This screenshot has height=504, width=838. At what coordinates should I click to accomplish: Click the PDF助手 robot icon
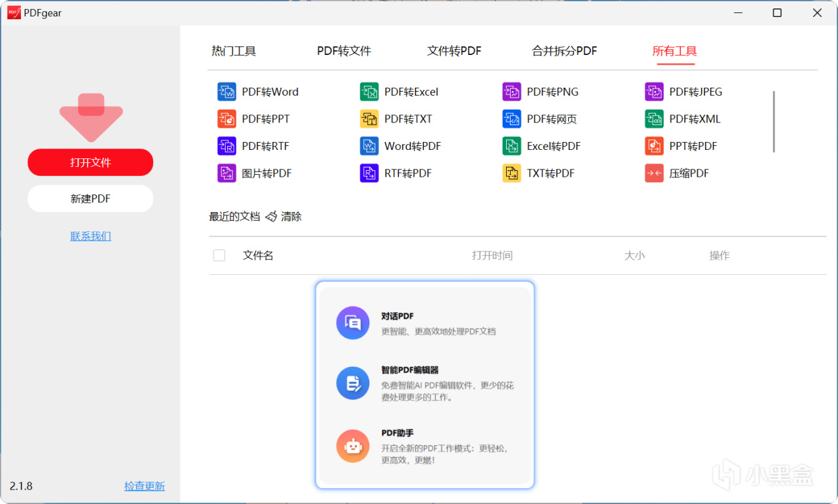click(353, 446)
